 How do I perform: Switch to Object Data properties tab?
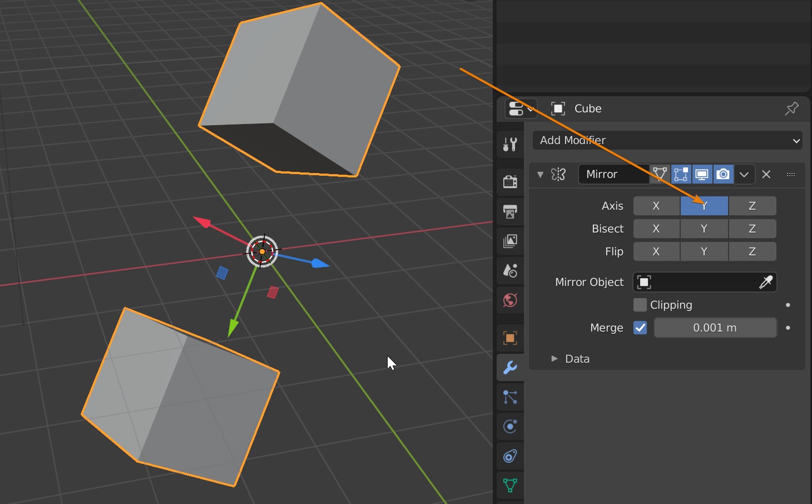[510, 485]
